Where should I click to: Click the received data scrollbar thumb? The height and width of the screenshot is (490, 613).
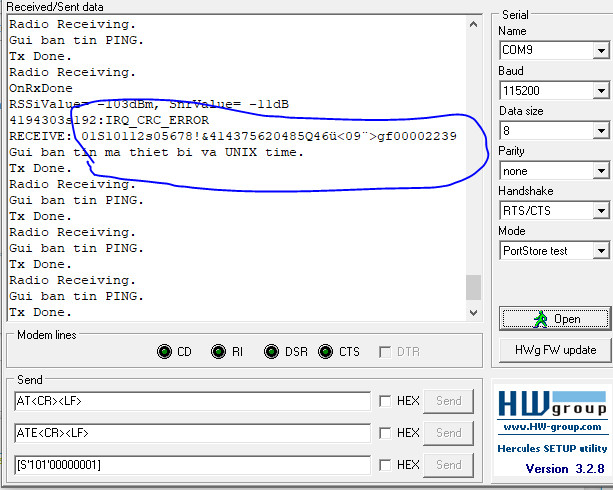tap(473, 287)
